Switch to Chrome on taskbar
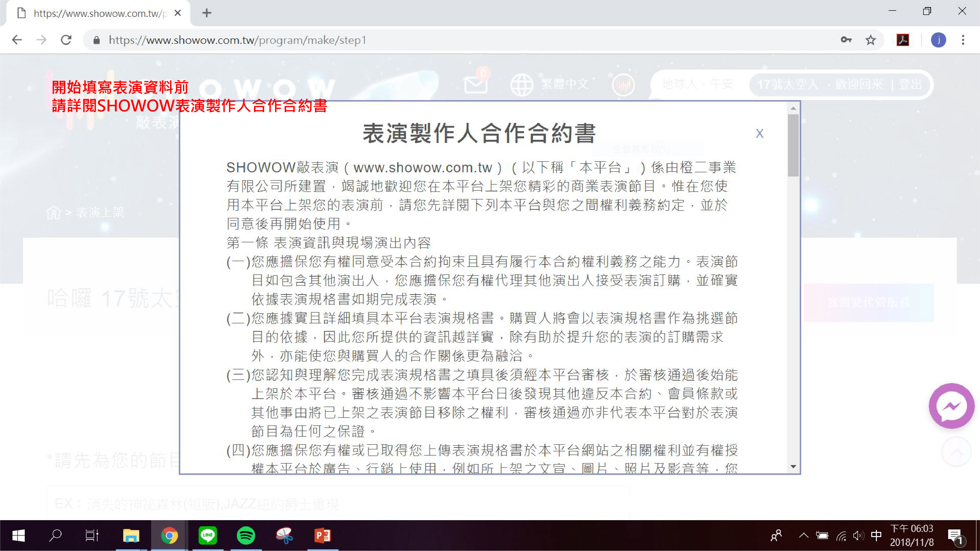The image size is (980, 551). (169, 536)
